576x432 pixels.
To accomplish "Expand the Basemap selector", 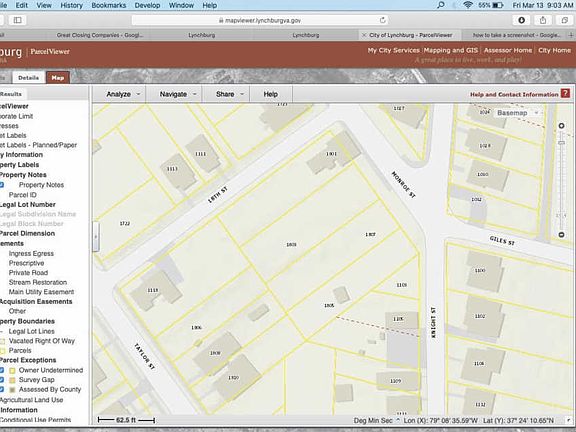I will click(x=517, y=113).
